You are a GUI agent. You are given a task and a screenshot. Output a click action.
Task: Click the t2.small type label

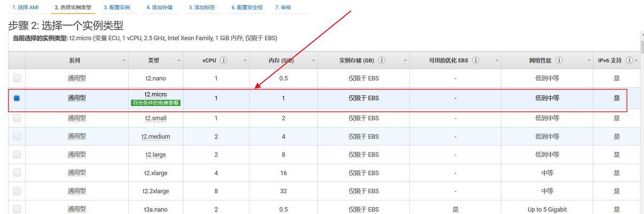(x=156, y=118)
